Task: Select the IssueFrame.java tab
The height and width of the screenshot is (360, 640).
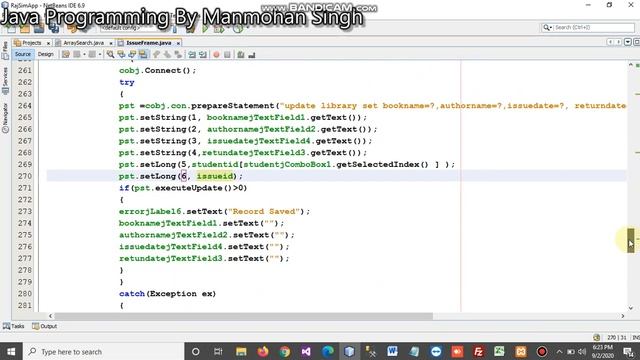Action: pos(148,43)
